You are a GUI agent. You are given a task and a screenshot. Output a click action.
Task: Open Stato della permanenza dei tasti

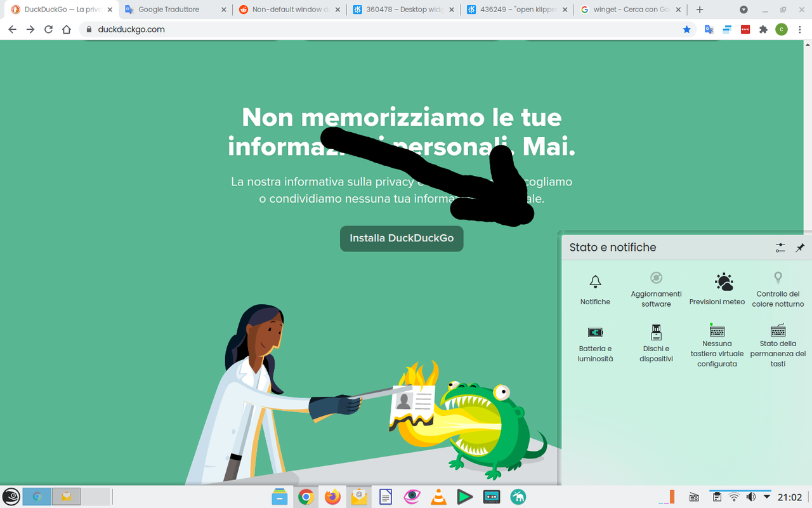778,345
